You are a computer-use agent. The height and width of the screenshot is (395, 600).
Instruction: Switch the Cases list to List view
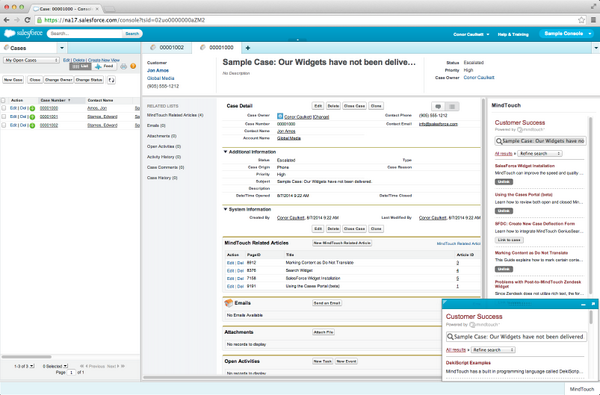(x=80, y=67)
